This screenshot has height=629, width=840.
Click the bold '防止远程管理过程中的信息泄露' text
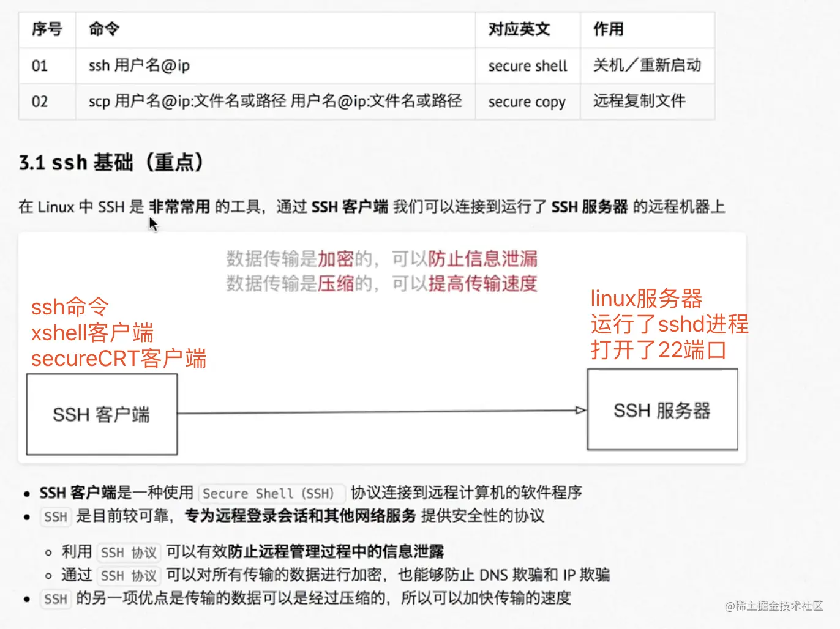(x=336, y=552)
